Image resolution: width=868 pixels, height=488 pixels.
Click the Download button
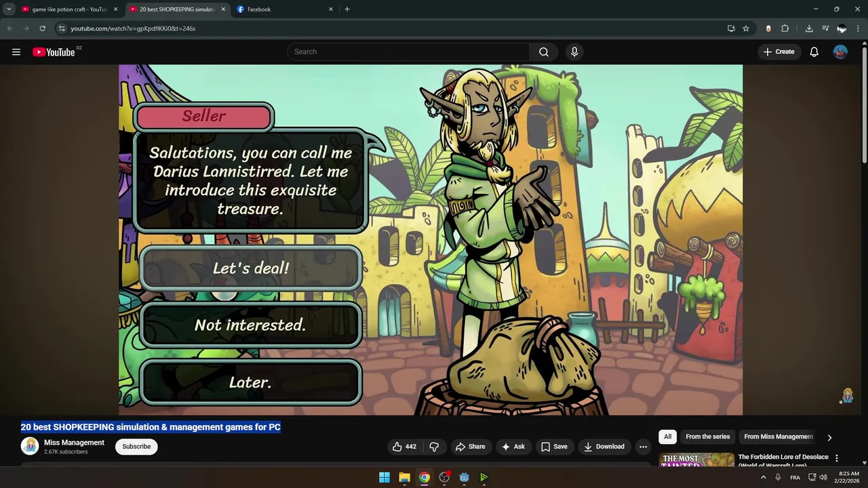[604, 447]
